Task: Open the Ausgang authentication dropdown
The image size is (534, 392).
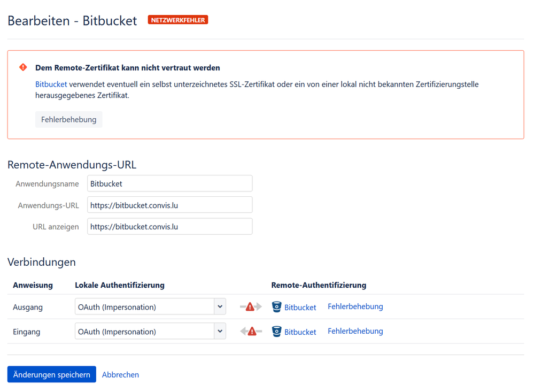Action: point(150,307)
